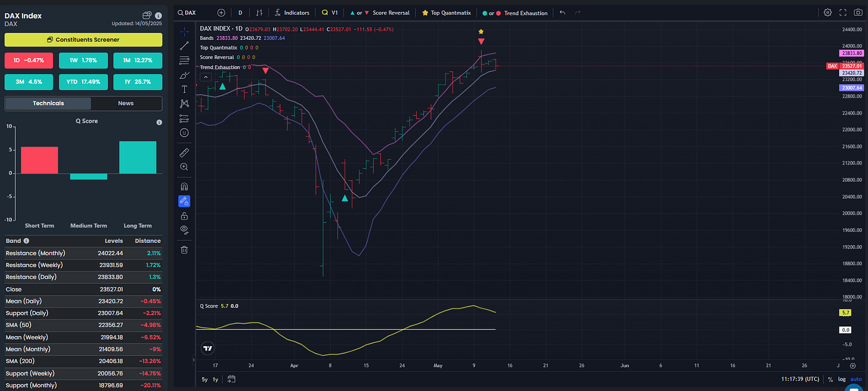Select the 1Y 25.7% performance button

coord(138,82)
